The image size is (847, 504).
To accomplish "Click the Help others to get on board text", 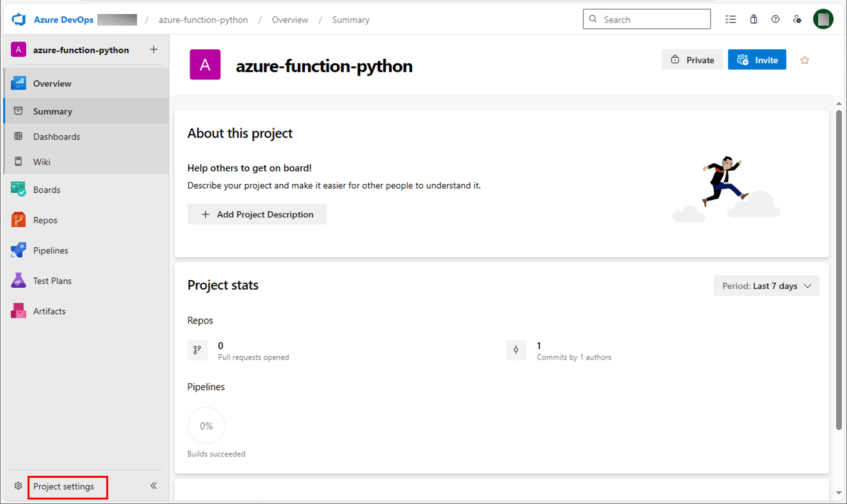I will pos(250,168).
